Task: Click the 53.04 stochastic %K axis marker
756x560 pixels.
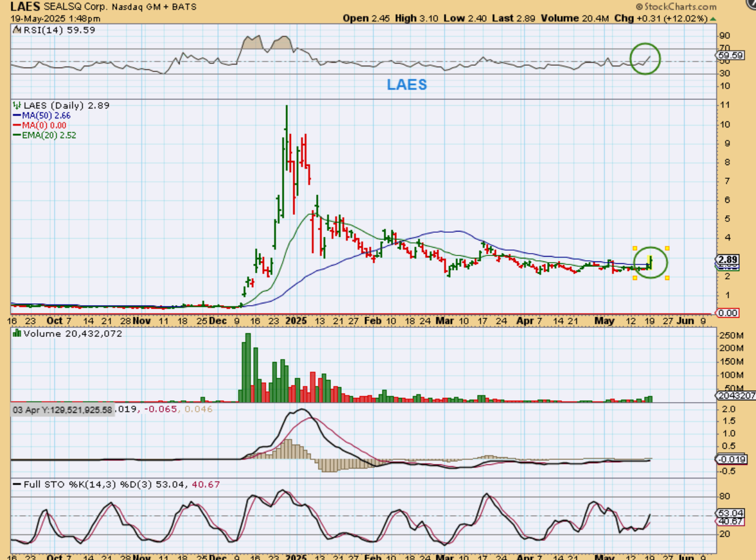Action: [731, 513]
